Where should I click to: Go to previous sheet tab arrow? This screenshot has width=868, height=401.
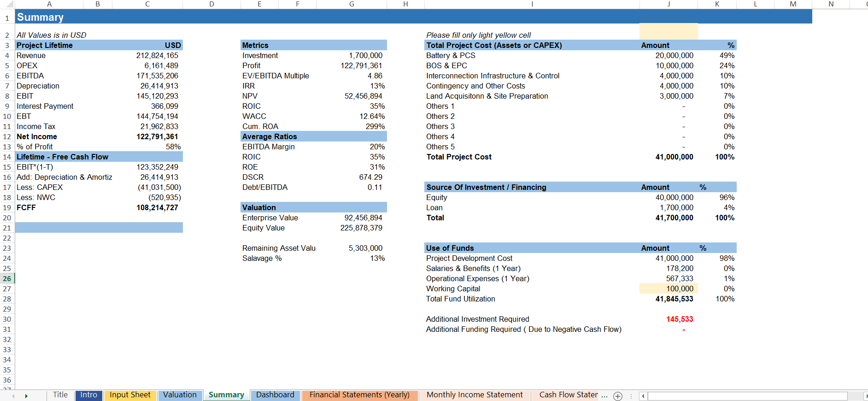[13, 396]
